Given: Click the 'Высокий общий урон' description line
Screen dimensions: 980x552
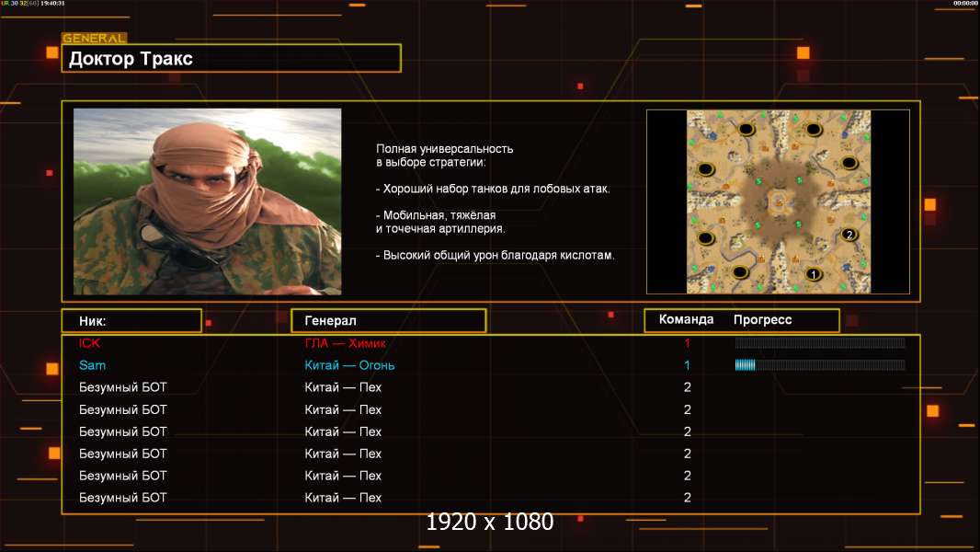Looking at the screenshot, I should (x=495, y=255).
